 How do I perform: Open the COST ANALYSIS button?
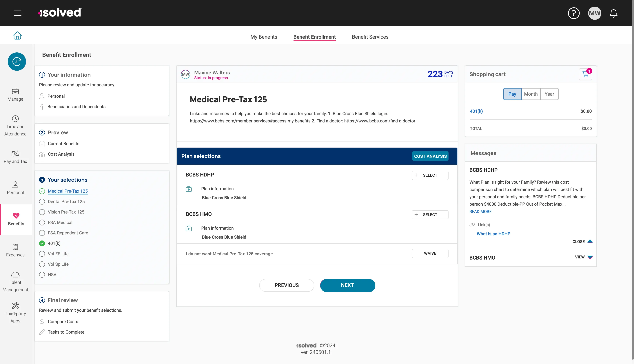coord(430,156)
